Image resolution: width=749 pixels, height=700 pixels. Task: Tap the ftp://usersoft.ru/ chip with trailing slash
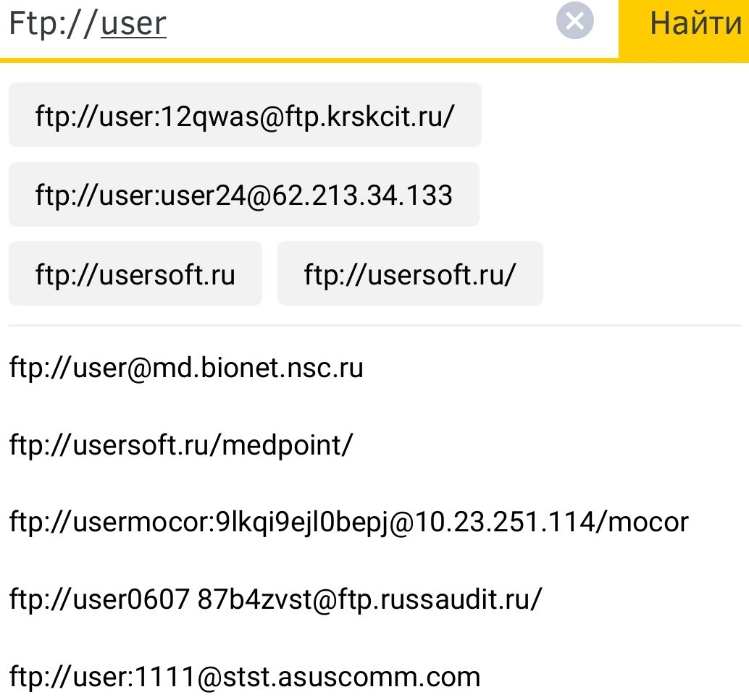[410, 274]
